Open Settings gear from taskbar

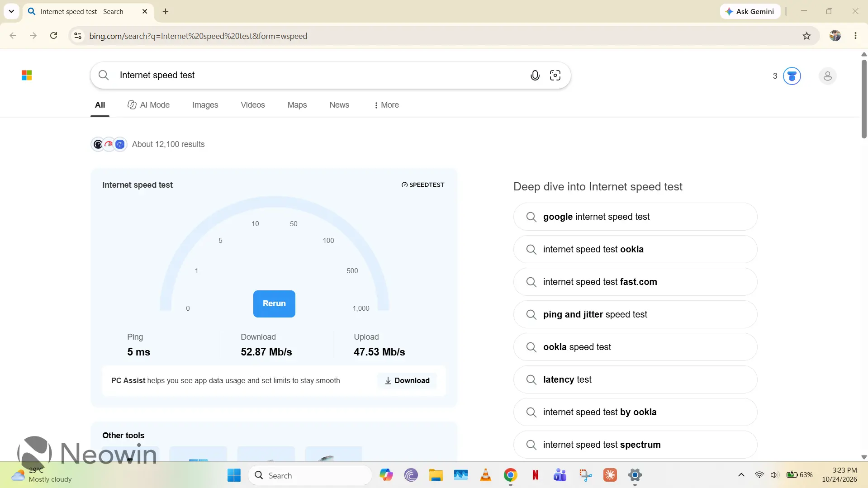coord(635,475)
